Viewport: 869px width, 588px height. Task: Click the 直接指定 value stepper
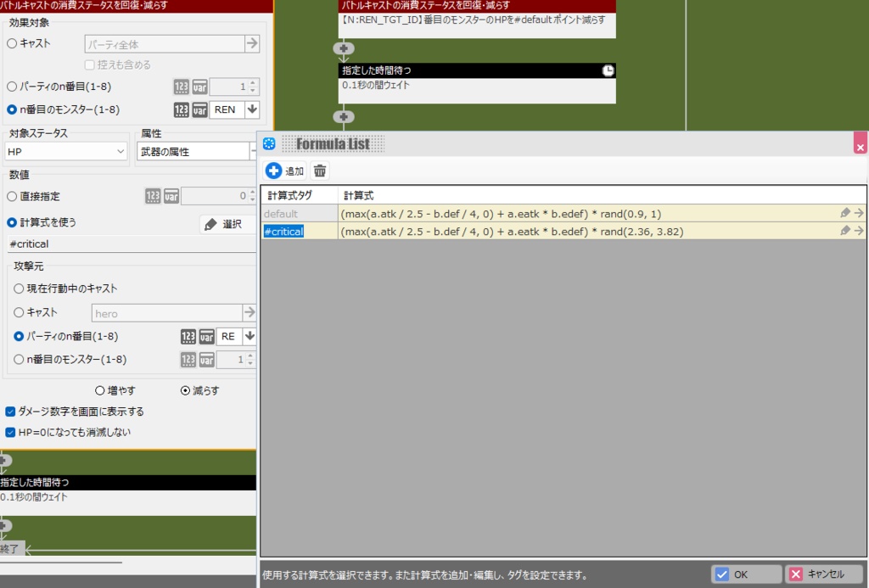253,196
